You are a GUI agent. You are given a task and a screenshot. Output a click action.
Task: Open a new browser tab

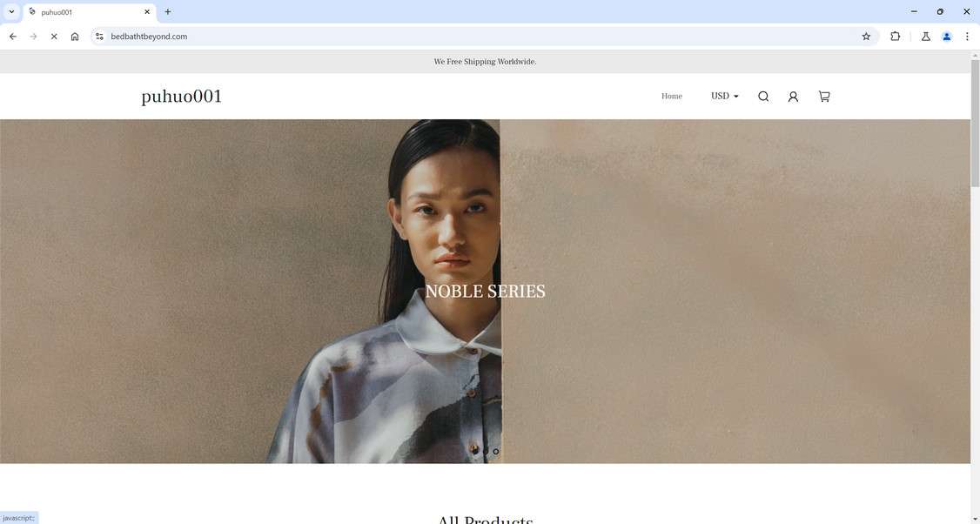[x=167, y=11]
